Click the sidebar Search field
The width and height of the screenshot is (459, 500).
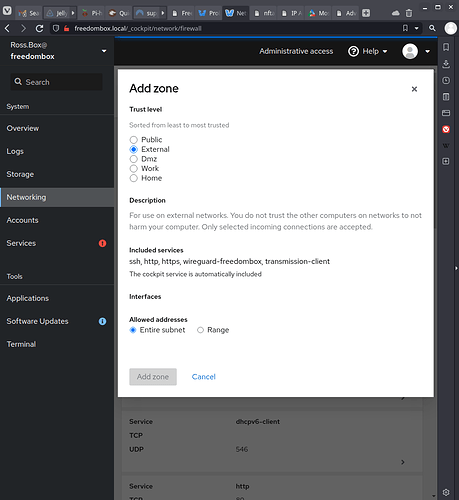(x=57, y=82)
